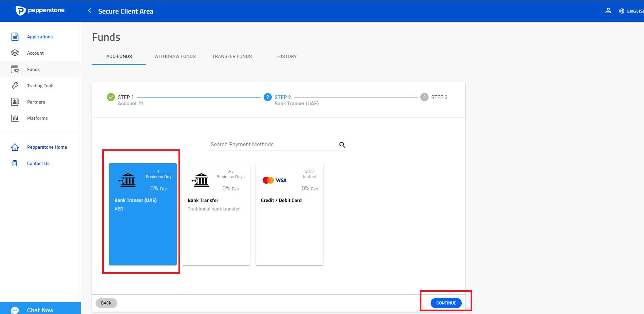Click the Platforms chart icon
The height and width of the screenshot is (314, 644).
15,118
